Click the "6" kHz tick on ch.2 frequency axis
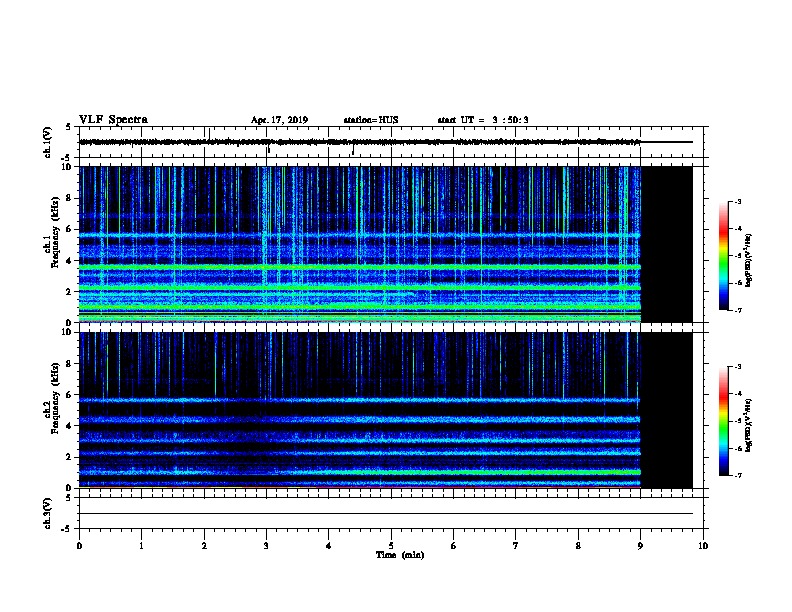792x612 pixels. pos(69,394)
